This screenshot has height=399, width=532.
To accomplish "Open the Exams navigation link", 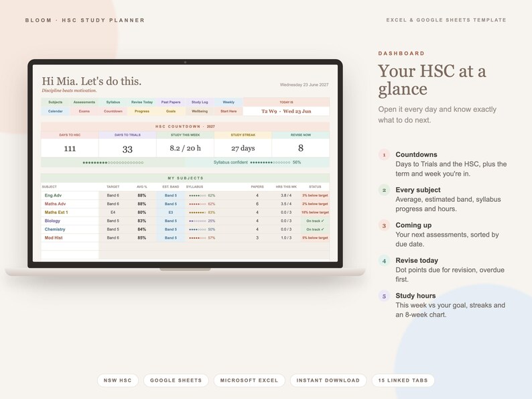I will 84,111.
